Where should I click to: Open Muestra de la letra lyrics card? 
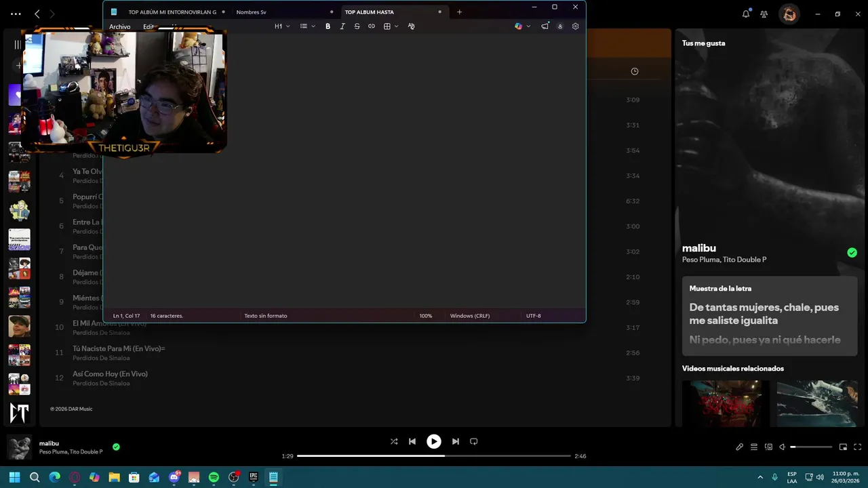tap(770, 316)
